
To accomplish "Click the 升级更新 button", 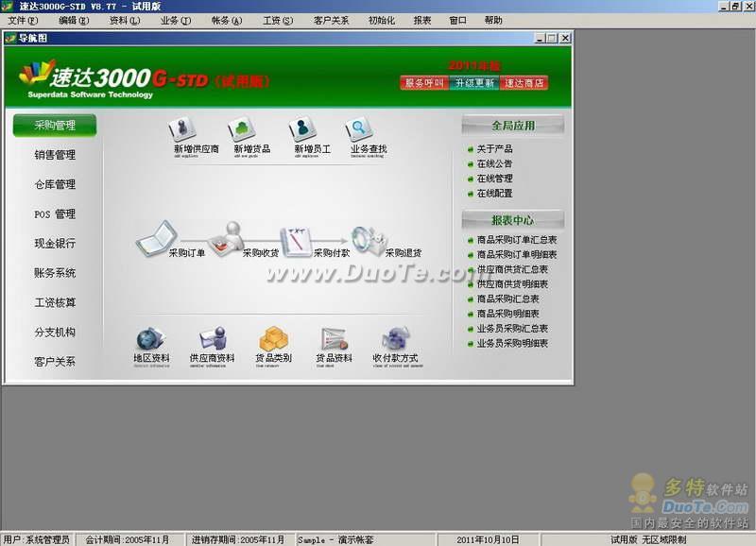I will click(x=474, y=83).
